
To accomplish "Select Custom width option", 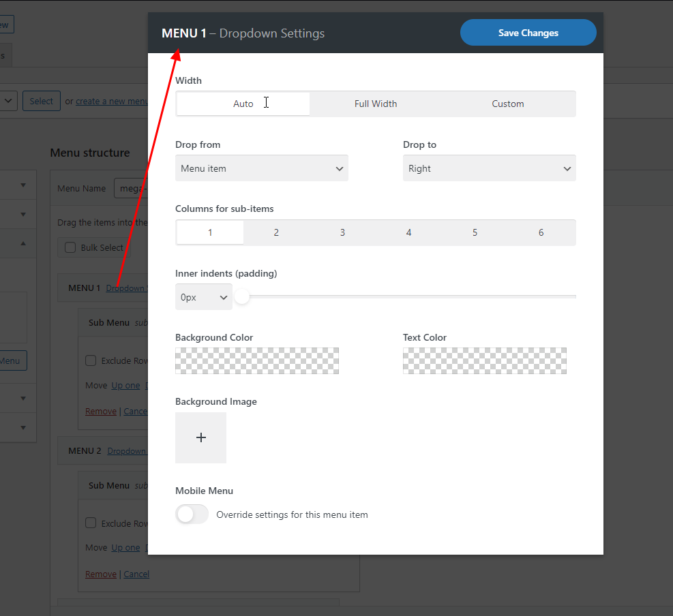I will click(x=508, y=104).
